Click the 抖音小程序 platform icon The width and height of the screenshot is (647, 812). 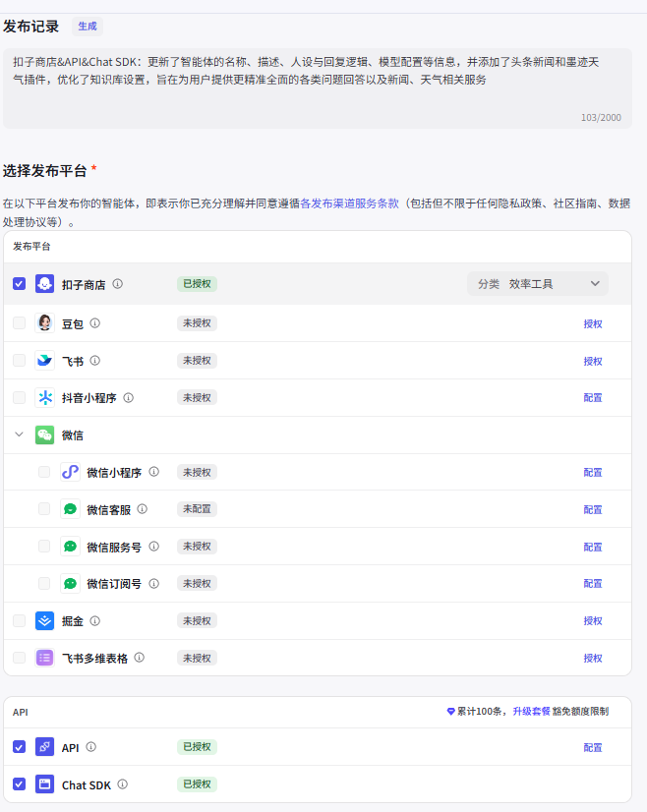(x=44, y=398)
